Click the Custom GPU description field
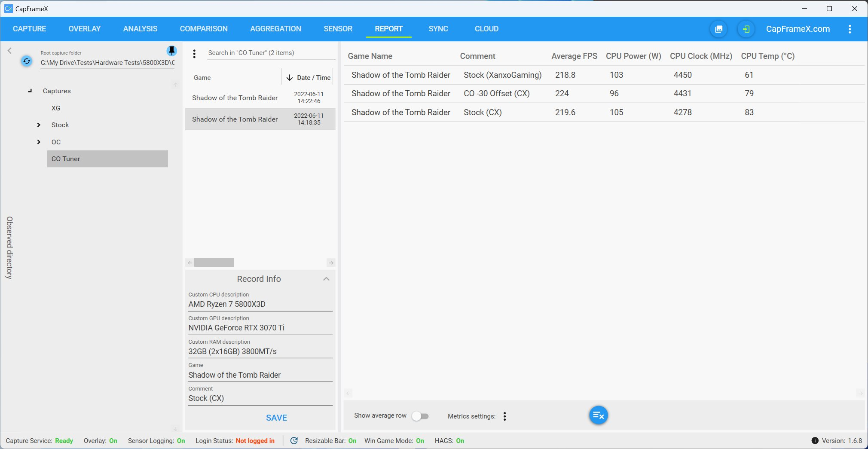Viewport: 868px width, 449px height. tap(260, 328)
